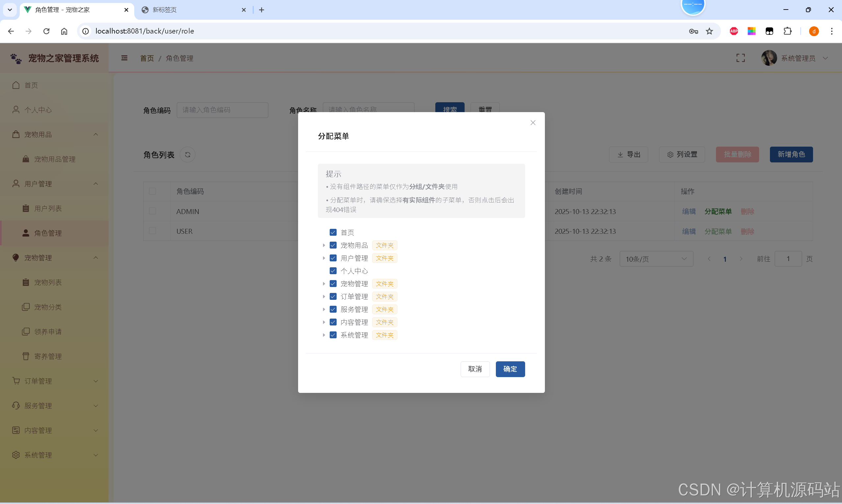Toggle the 宠物管理 checkbox in the tree
Viewport: 842px width, 504px height.
tap(333, 284)
